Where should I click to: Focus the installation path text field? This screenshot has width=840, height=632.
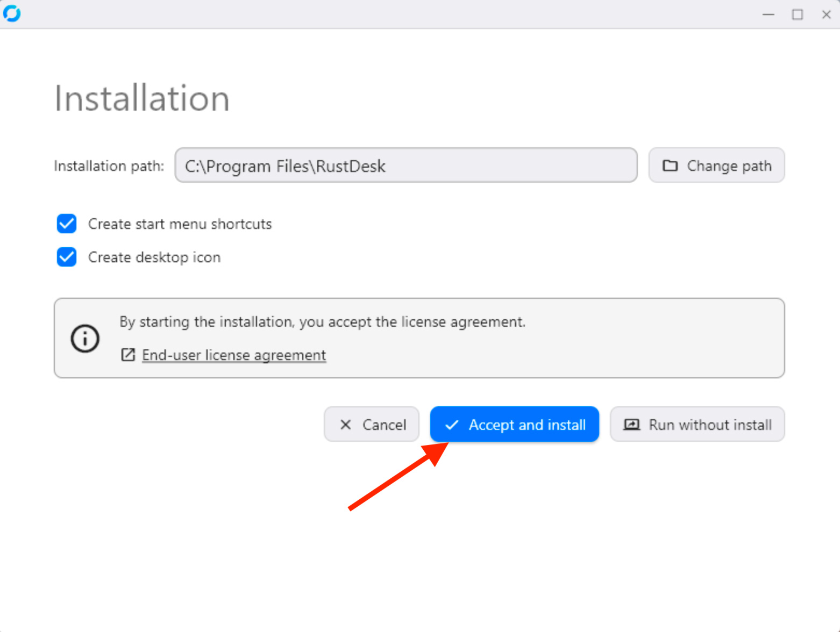pyautogui.click(x=405, y=166)
